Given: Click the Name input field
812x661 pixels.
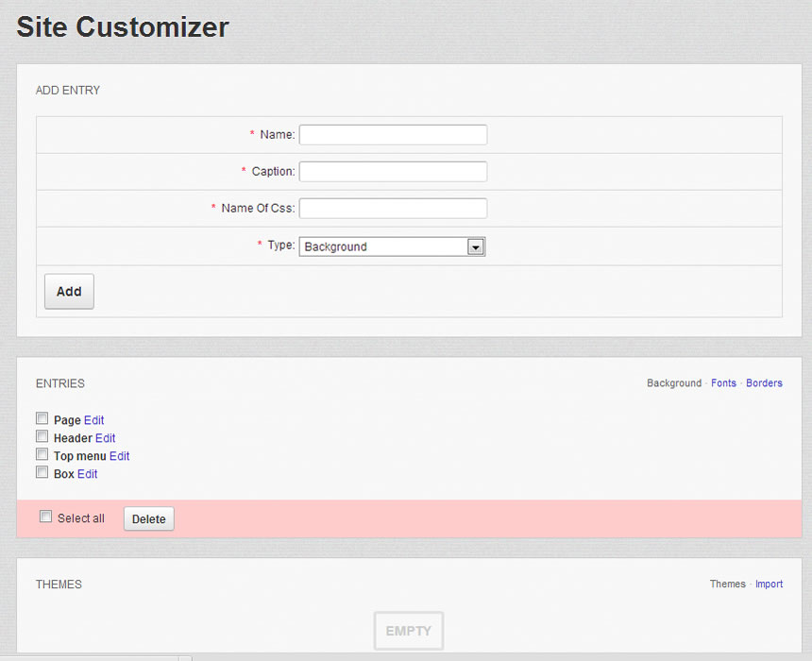Looking at the screenshot, I should 393,135.
